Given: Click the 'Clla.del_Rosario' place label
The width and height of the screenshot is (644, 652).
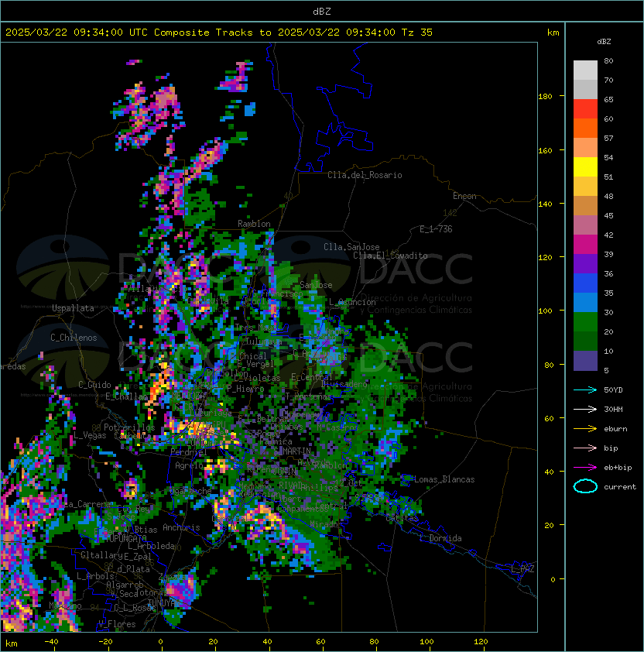Looking at the screenshot, I should [365, 175].
